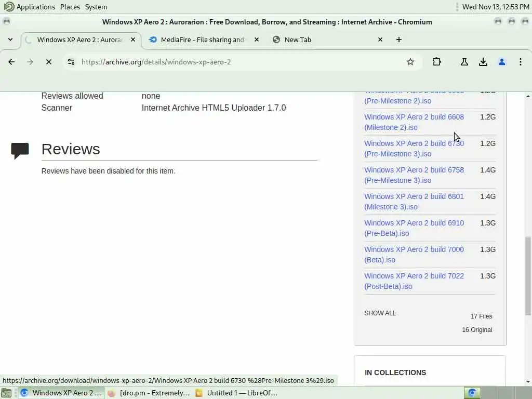Click the clock Wed Nov 13, 12:53 PM
The height and width of the screenshot is (399, 532).
coord(495,7)
